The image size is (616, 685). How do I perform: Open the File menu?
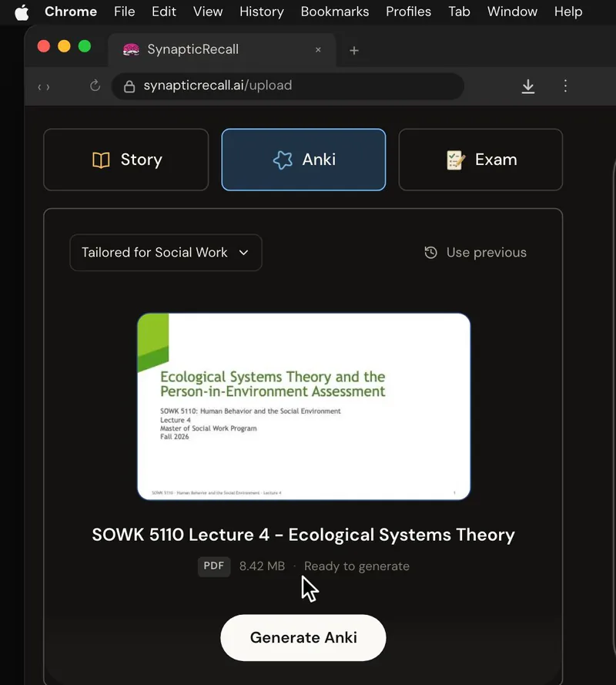click(x=125, y=12)
